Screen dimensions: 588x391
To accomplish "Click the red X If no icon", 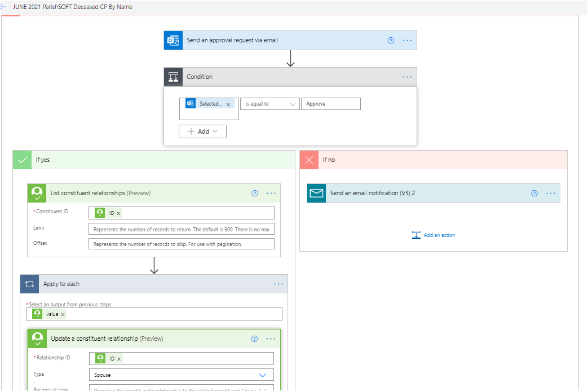I will click(309, 160).
